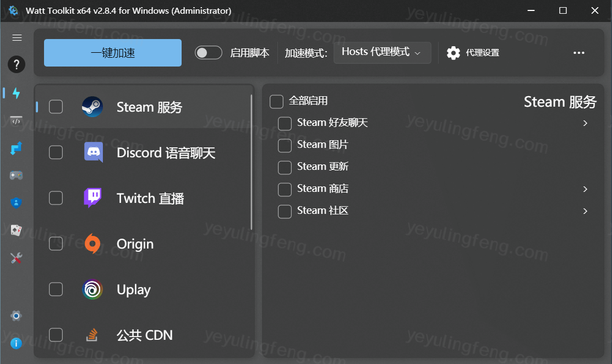Click the 代理设置 gear icon

(453, 53)
